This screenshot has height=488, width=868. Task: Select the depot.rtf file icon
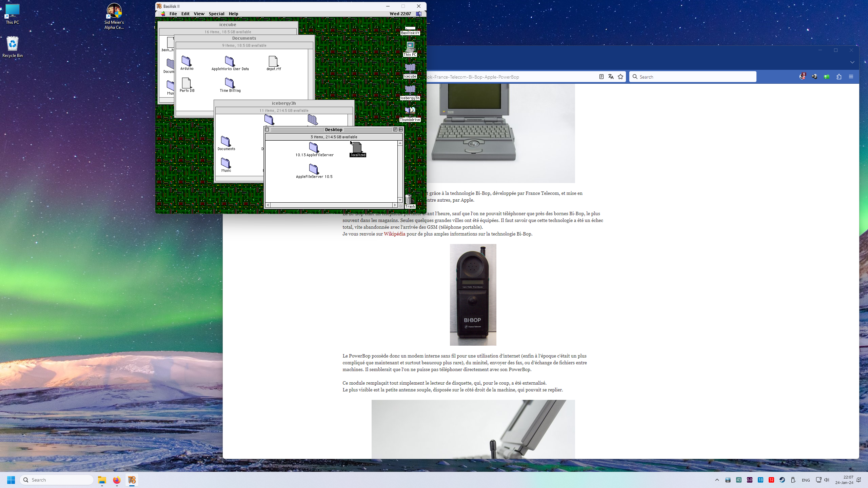point(273,63)
